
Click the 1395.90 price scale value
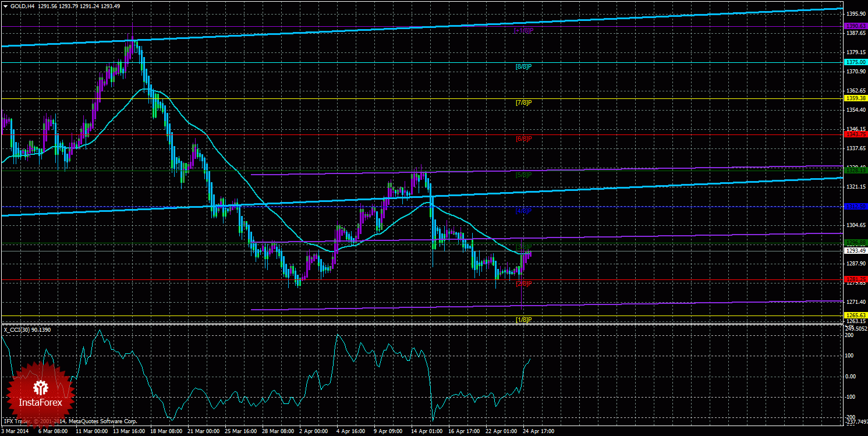855,13
